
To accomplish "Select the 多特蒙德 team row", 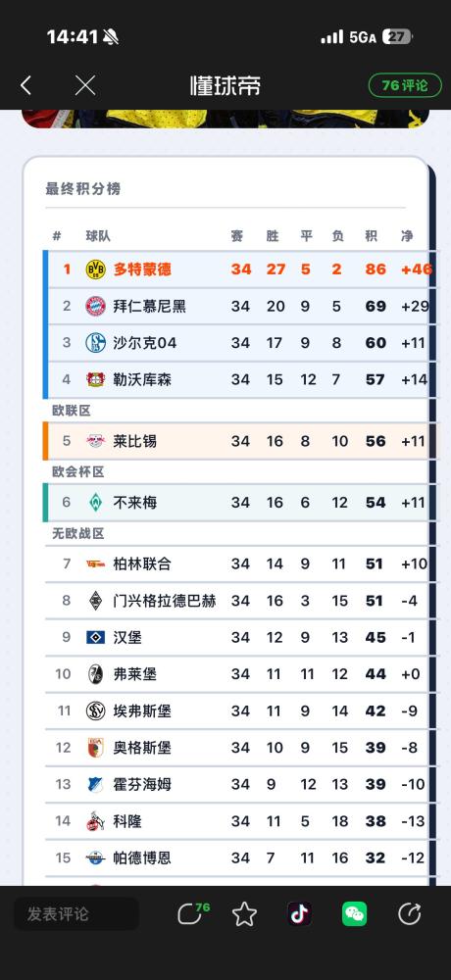I will (236, 269).
